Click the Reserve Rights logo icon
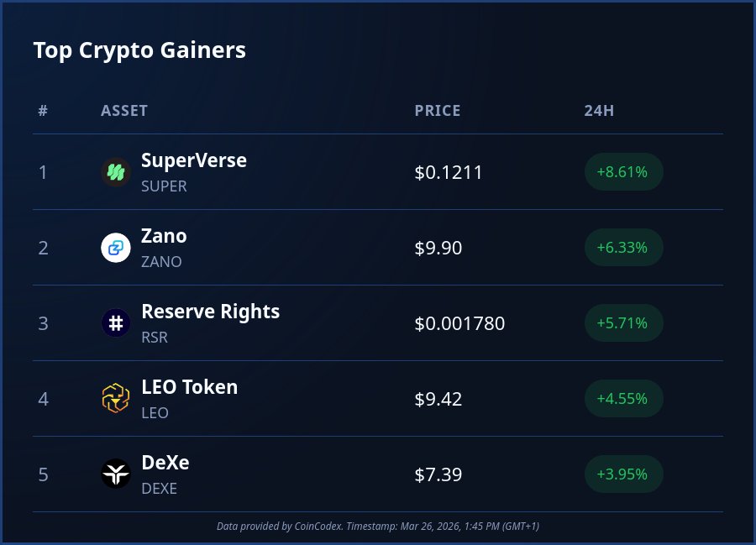 point(116,323)
